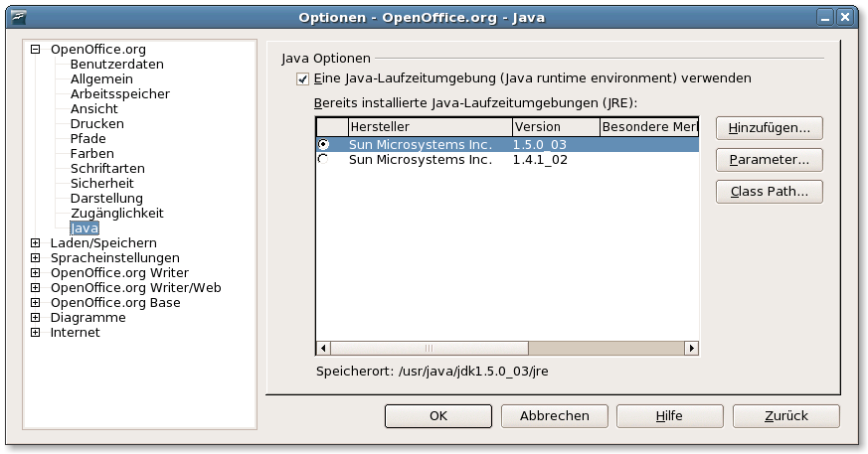Select Darstellung in the tree
Screen dimensions: 868x454
(x=106, y=199)
